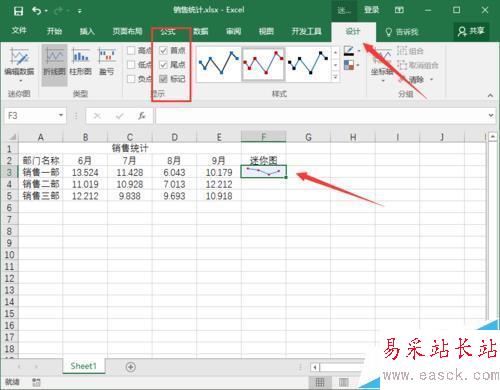Switch to the 审阅 ribbon tab

pyautogui.click(x=233, y=31)
